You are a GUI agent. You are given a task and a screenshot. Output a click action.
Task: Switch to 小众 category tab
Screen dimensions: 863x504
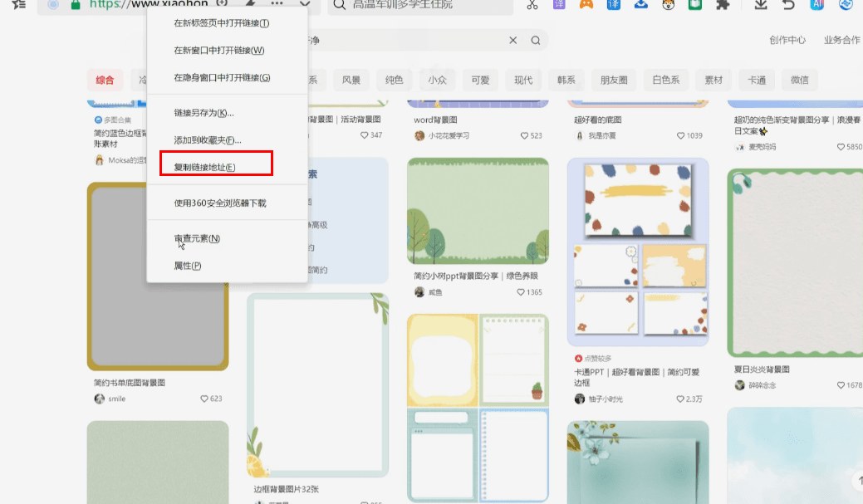437,81
